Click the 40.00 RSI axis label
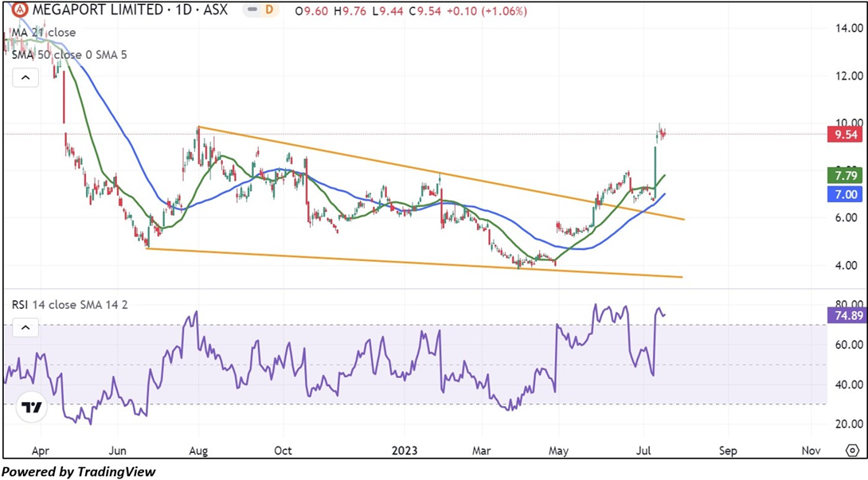This screenshot has width=868, height=480. tap(849, 384)
